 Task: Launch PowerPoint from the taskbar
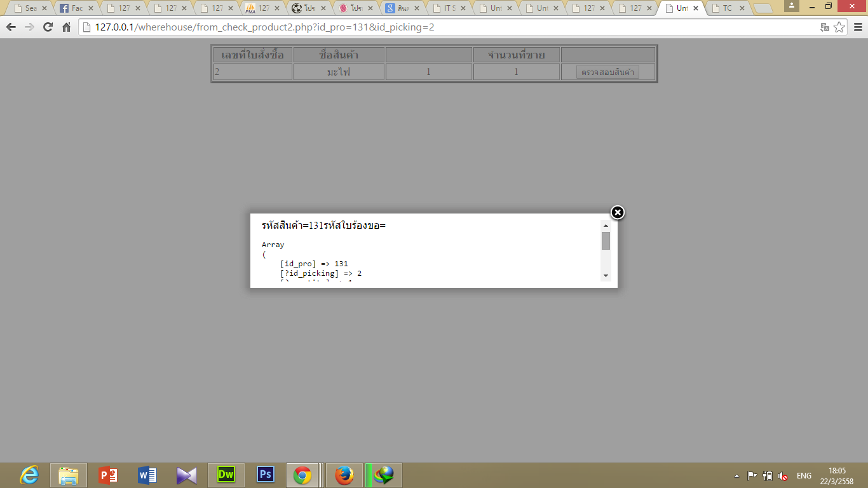pos(108,475)
